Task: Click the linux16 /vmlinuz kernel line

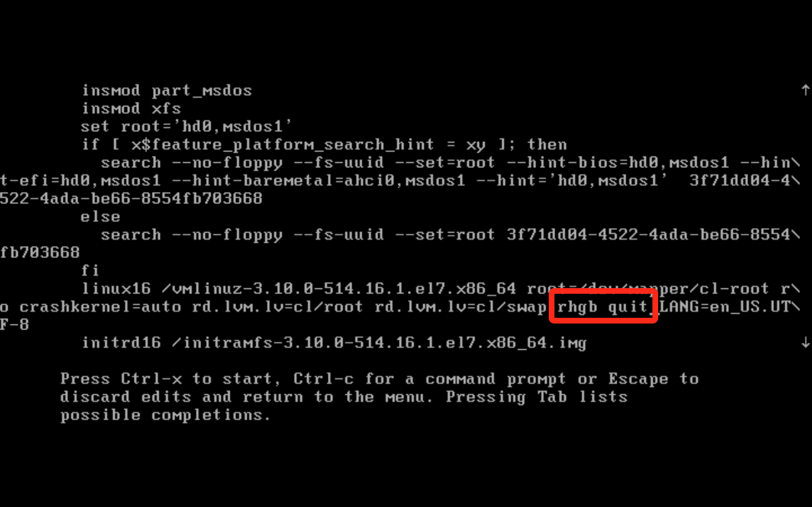Action: (441, 289)
